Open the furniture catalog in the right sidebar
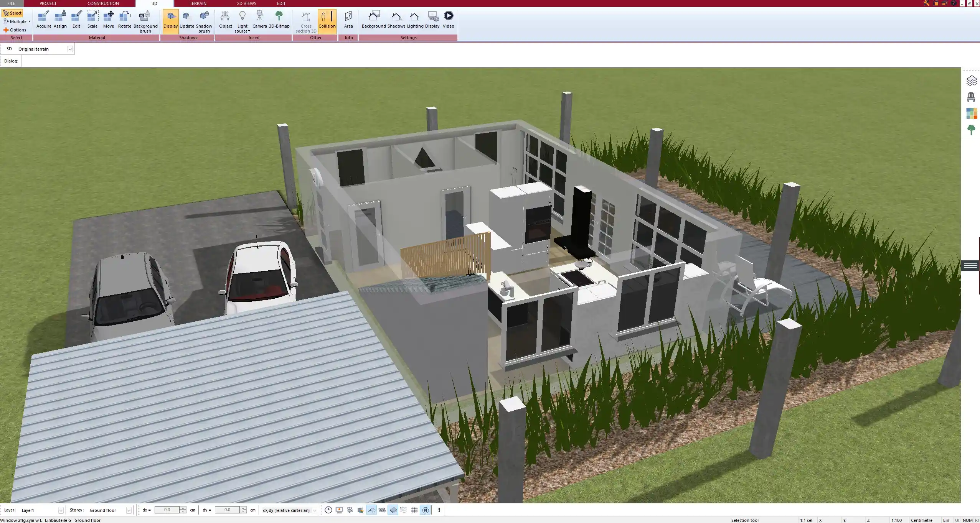Viewport: 980px width, 523px height. click(971, 97)
